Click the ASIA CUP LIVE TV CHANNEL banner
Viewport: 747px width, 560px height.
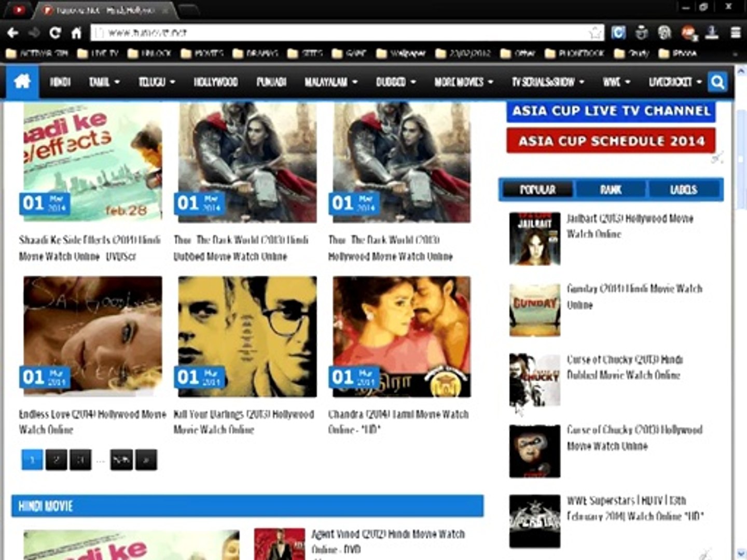point(611,111)
